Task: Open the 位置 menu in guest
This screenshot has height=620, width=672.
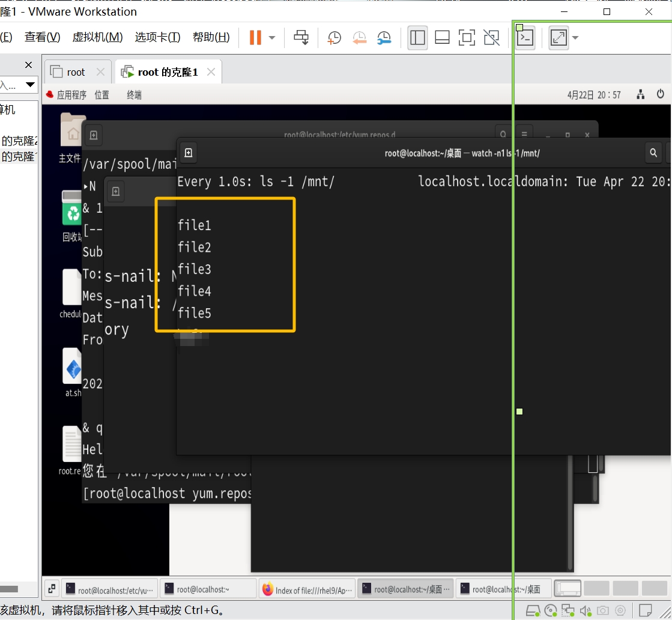Action: coord(101,95)
